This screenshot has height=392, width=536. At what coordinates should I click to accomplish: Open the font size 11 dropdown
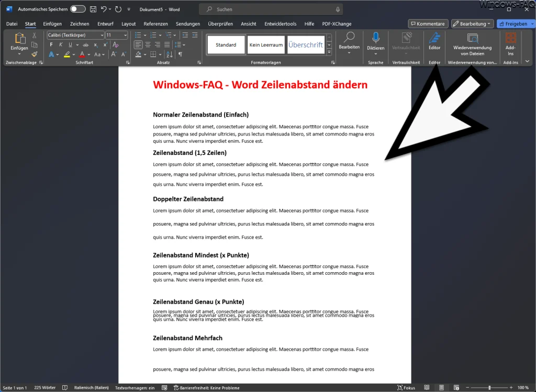coord(126,35)
